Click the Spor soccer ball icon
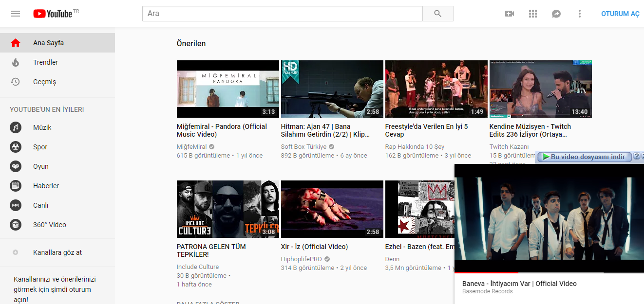Screen dimensions: 644x304 click(16, 147)
